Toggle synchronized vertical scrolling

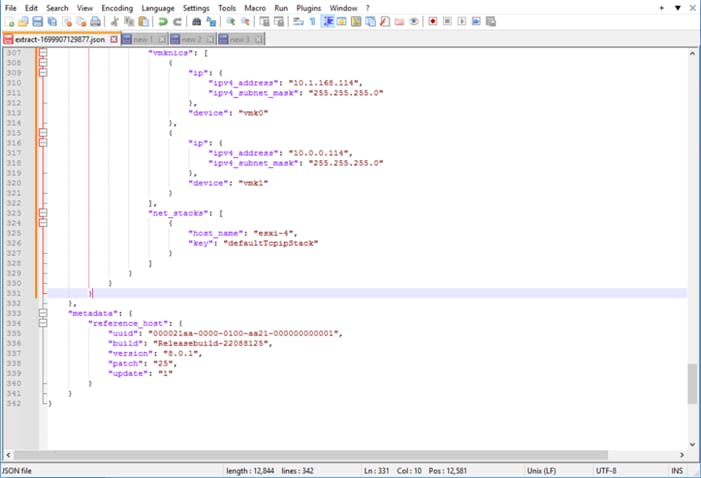pyautogui.click(x=264, y=21)
